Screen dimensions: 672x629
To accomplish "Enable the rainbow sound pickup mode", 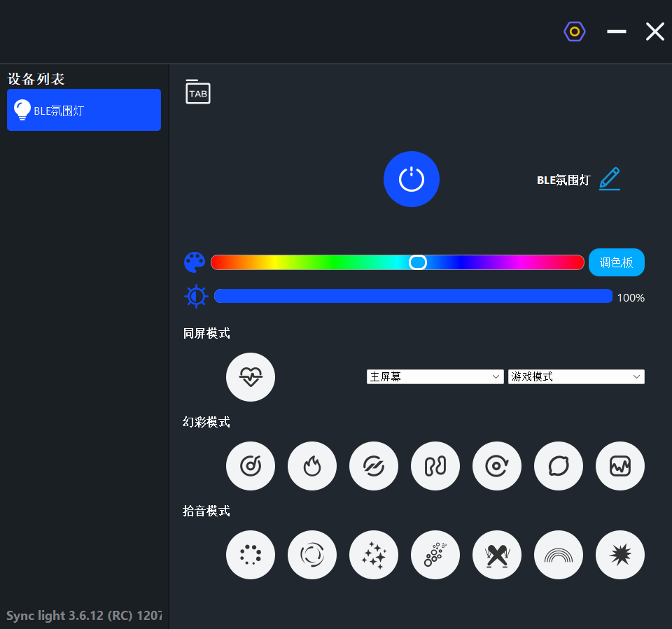I will coord(559,556).
